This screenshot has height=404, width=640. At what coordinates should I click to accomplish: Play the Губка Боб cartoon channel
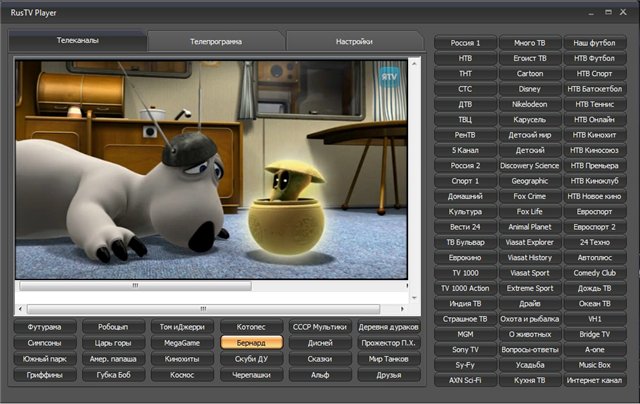[x=113, y=375]
